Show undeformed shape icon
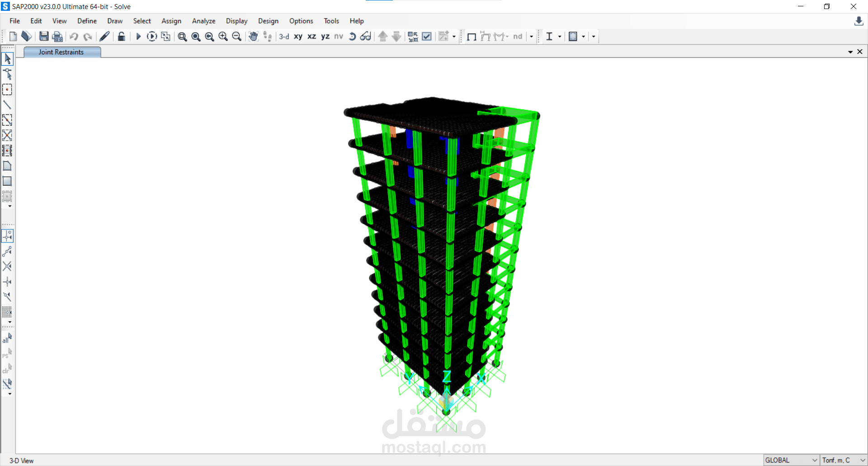 [472, 37]
